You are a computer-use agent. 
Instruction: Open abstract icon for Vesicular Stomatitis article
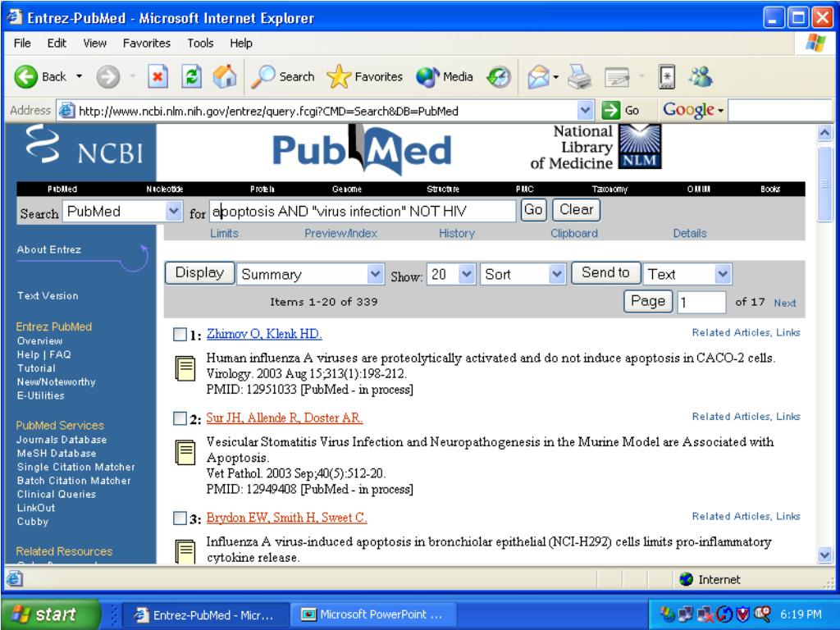coord(185,453)
